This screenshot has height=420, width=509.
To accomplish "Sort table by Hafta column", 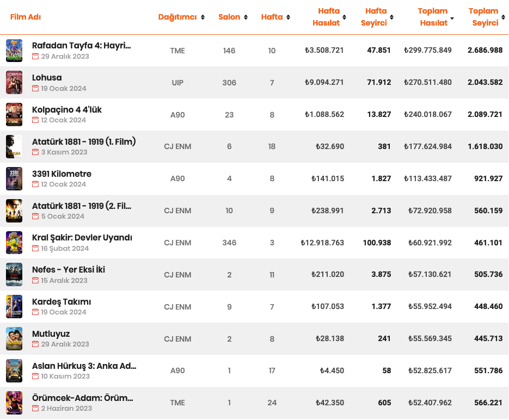I will 288,17.
